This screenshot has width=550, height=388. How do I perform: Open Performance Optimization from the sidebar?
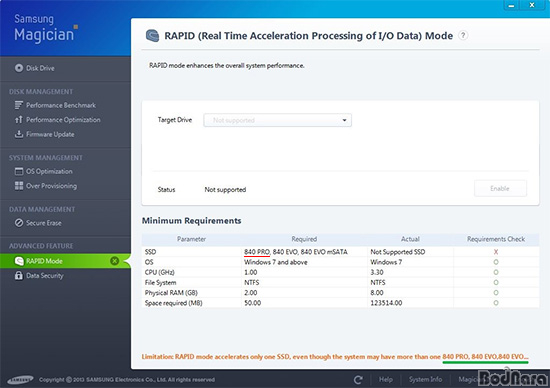pyautogui.click(x=58, y=120)
